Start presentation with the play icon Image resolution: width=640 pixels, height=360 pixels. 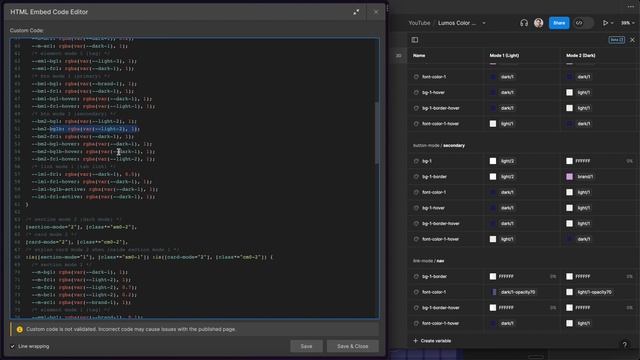(x=605, y=23)
